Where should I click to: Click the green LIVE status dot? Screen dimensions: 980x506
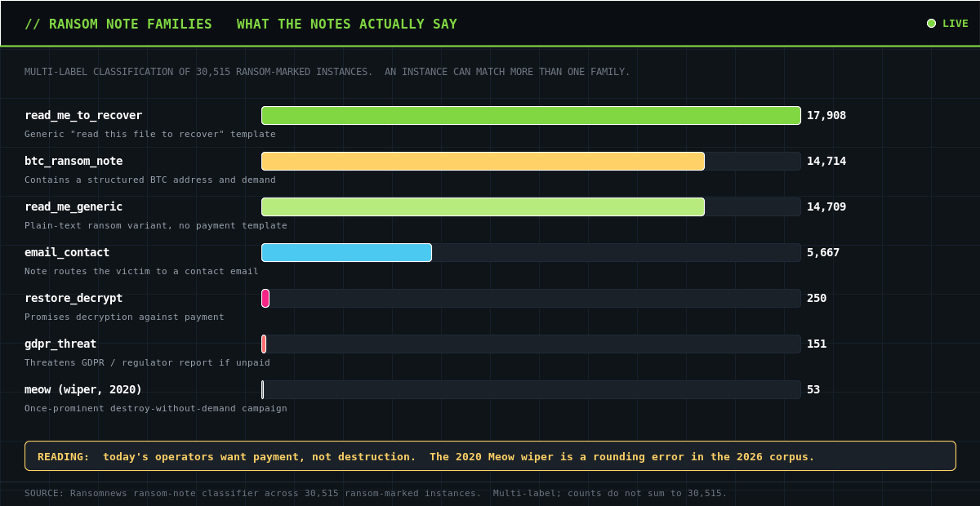tap(931, 24)
